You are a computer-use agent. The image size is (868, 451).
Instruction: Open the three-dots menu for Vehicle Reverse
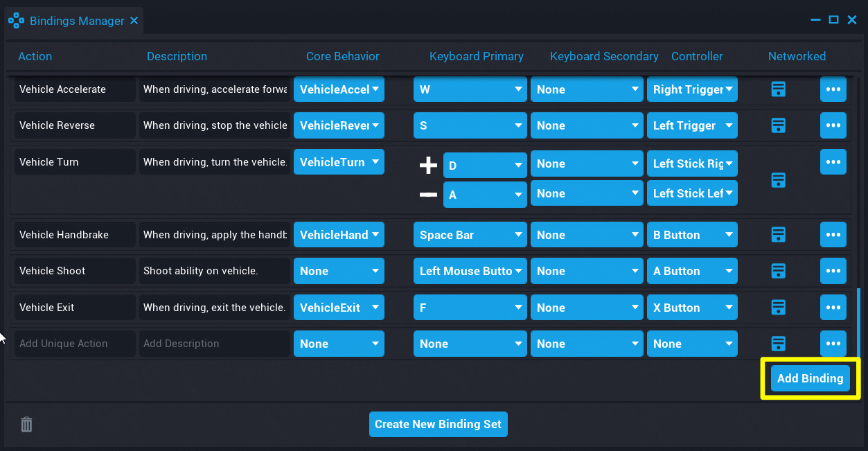(833, 125)
